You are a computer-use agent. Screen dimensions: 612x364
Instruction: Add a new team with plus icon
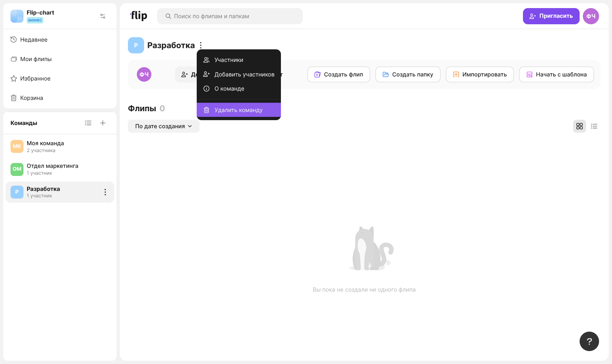[103, 123]
